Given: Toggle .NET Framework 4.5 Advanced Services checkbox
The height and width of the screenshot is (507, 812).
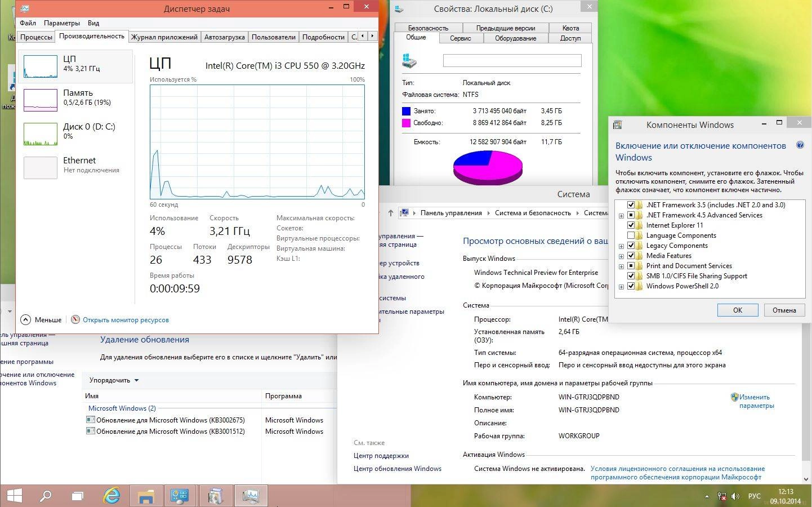Looking at the screenshot, I should pyautogui.click(x=631, y=215).
